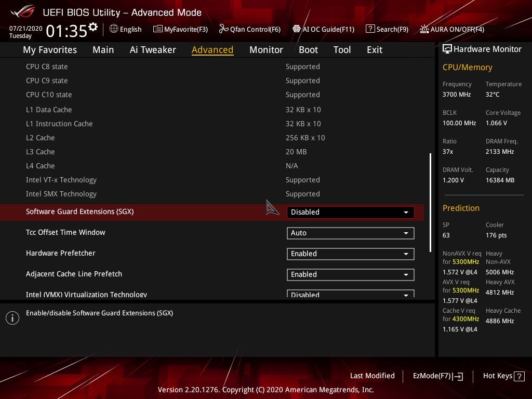The height and width of the screenshot is (399, 532).
Task: Expand Tcc Offset Time Window dropdown
Action: point(351,233)
